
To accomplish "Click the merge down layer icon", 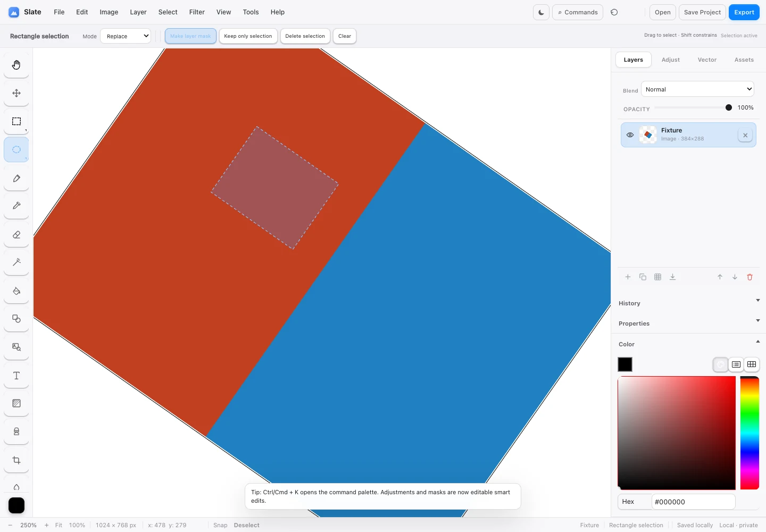I will coord(672,277).
